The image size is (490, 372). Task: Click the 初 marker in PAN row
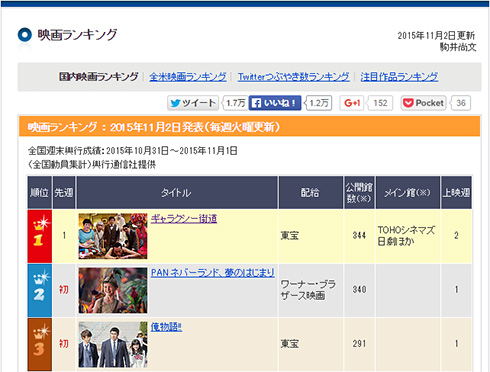click(64, 290)
